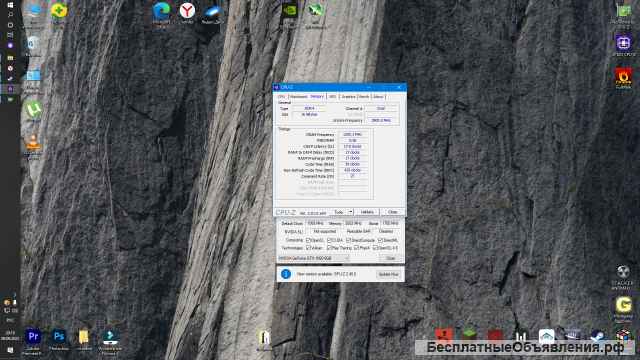Open the NVIDIA green desktop icon
Viewport: 640px width, 360px height.
pos(289,10)
